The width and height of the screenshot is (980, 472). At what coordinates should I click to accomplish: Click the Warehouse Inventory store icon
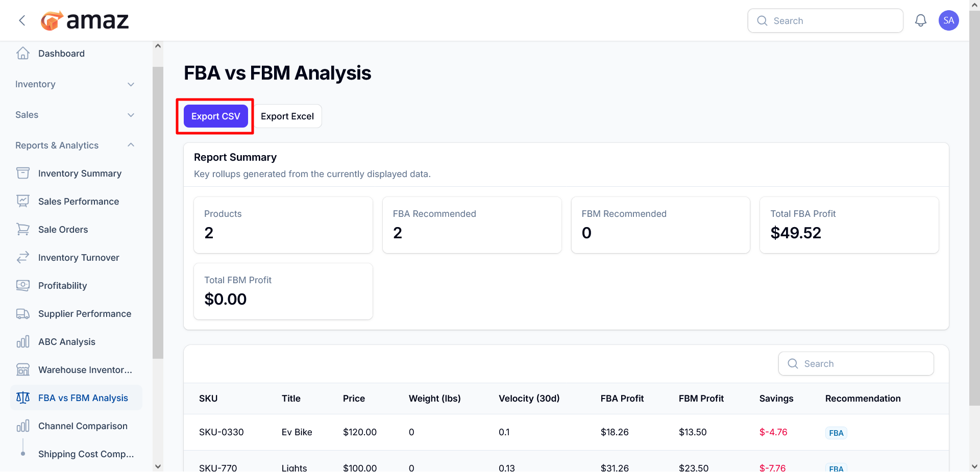[x=23, y=369]
